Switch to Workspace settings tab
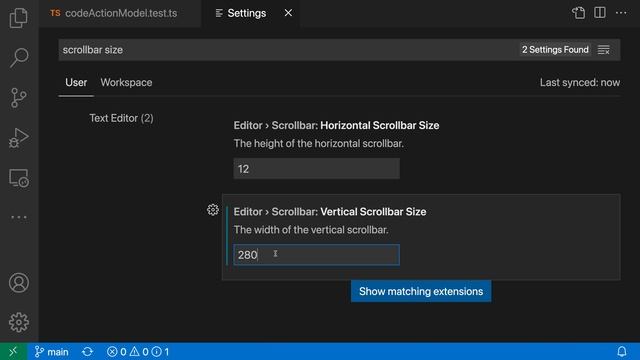The height and width of the screenshot is (360, 640). point(126,82)
